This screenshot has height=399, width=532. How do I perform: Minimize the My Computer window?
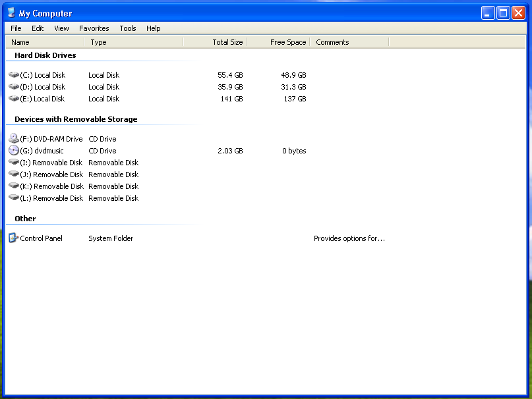(x=488, y=13)
